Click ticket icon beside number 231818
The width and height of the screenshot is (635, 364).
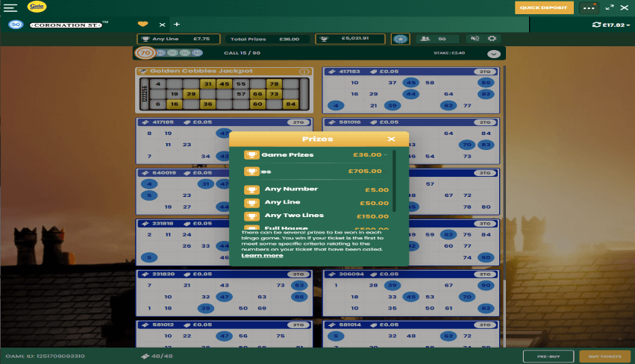145,224
